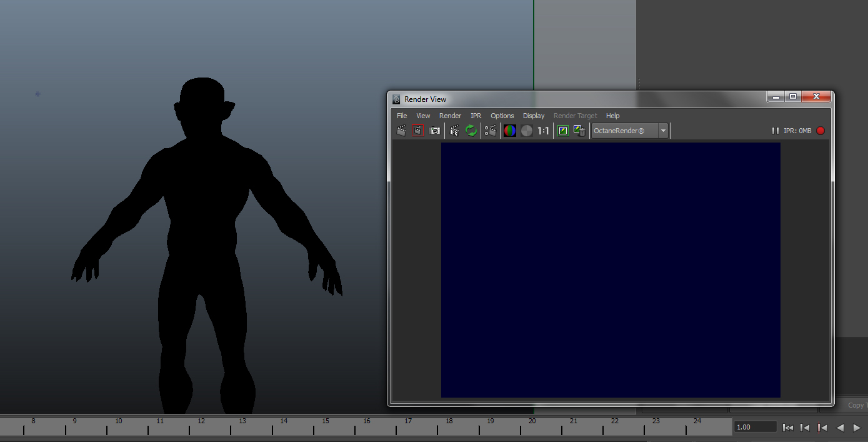Display RGB channels using the colored sphere icon
The height and width of the screenshot is (442, 868).
[510, 131]
